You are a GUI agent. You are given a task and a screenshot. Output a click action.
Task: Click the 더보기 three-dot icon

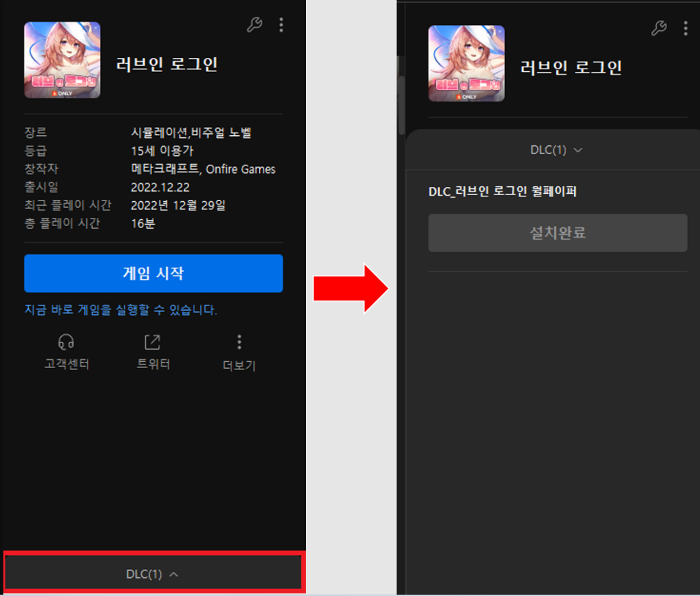(239, 342)
